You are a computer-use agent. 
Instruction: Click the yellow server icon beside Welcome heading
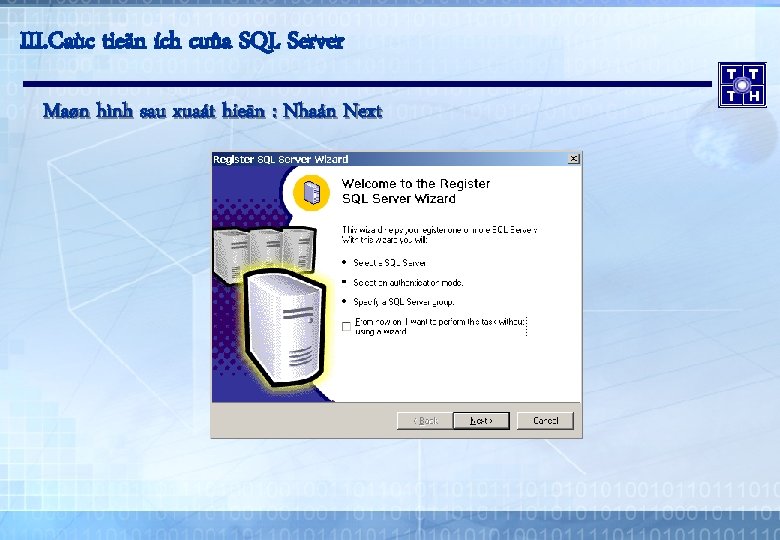311,192
